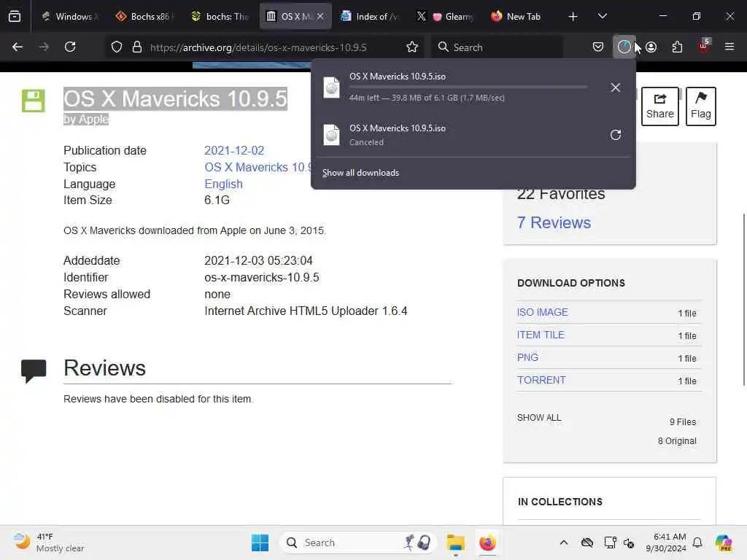Click the file icon of the in-progress download
747x560 pixels.
coord(332,87)
